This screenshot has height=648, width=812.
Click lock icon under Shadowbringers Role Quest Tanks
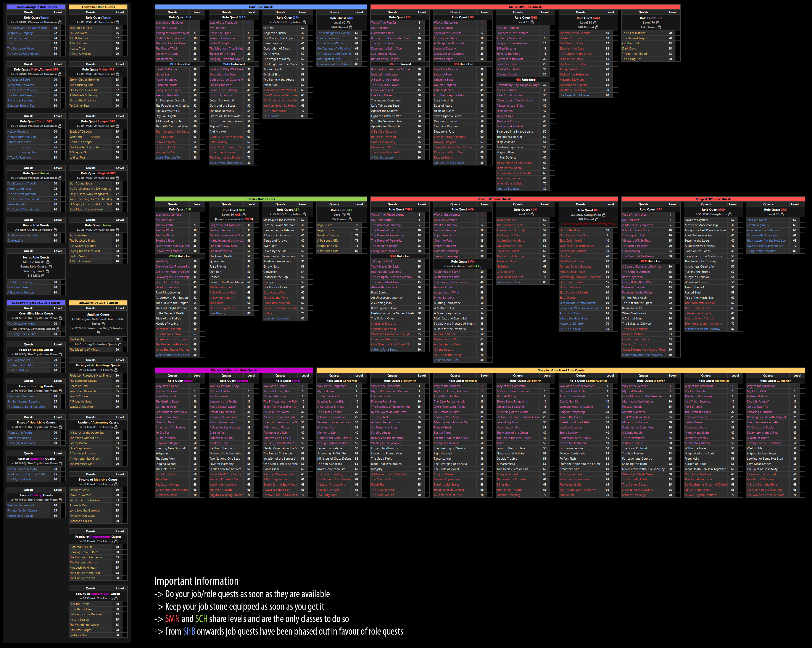pos(60,22)
